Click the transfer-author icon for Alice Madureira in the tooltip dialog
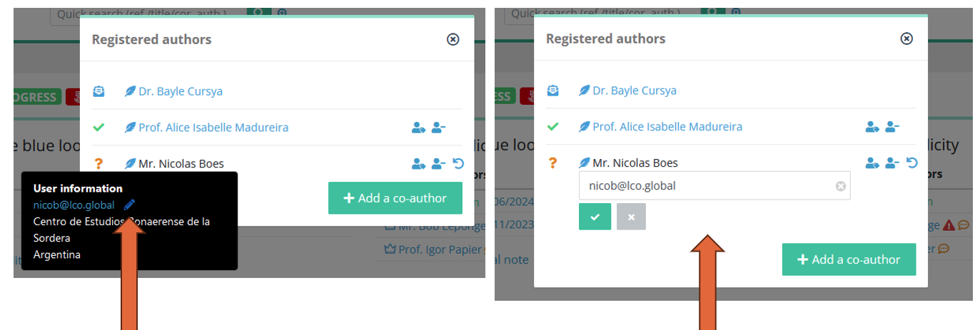Viewport: 980px width, 330px height. [x=418, y=128]
